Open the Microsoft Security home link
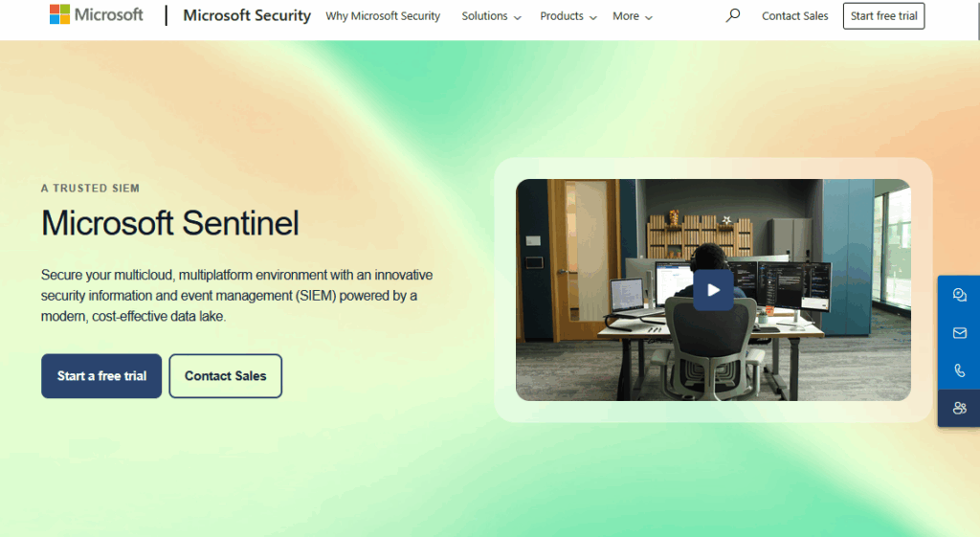The image size is (980, 537). (x=246, y=15)
